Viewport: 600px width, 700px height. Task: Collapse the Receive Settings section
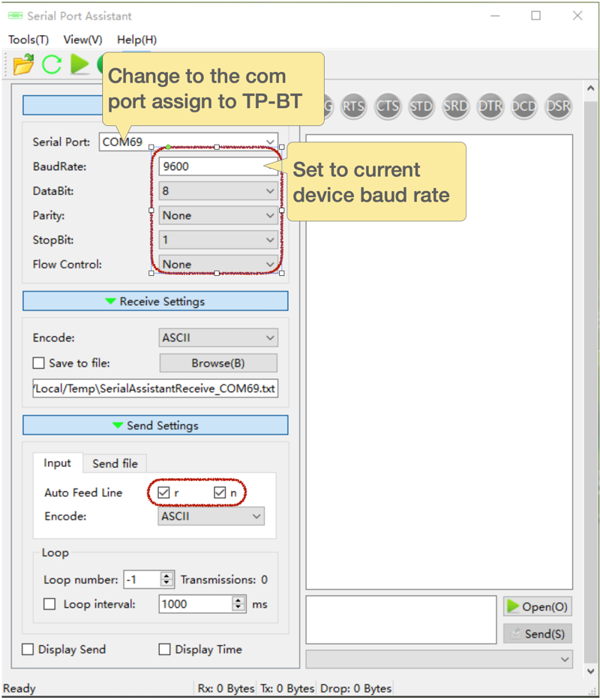[x=155, y=301]
